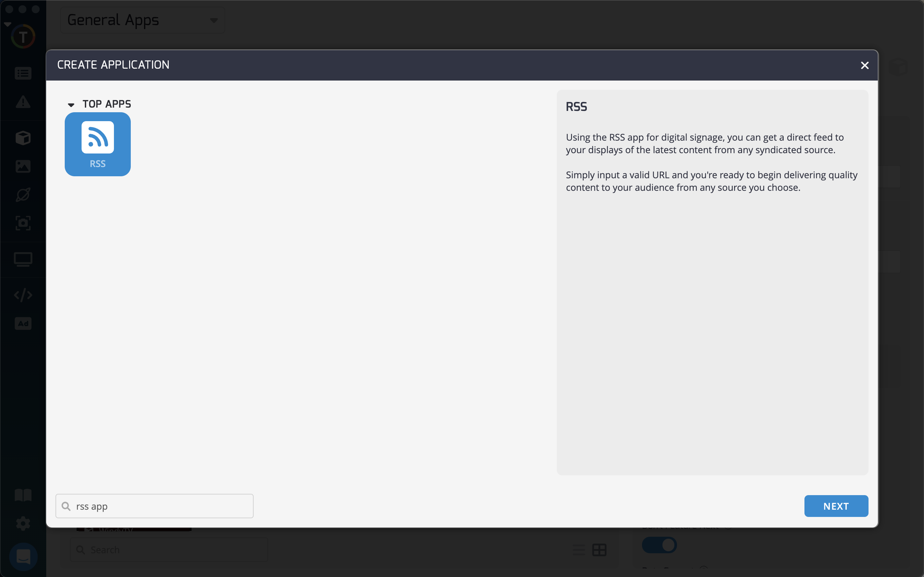Open the media image sidebar icon
924x577 pixels.
[x=23, y=166]
